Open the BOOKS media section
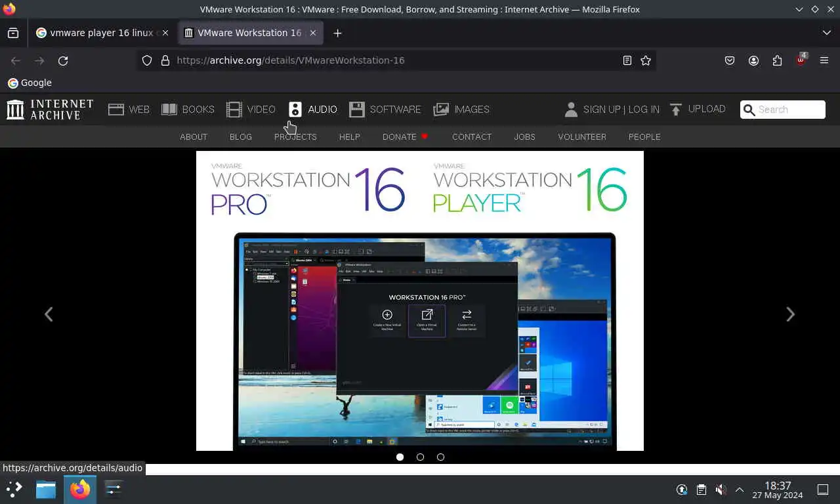 tap(188, 110)
